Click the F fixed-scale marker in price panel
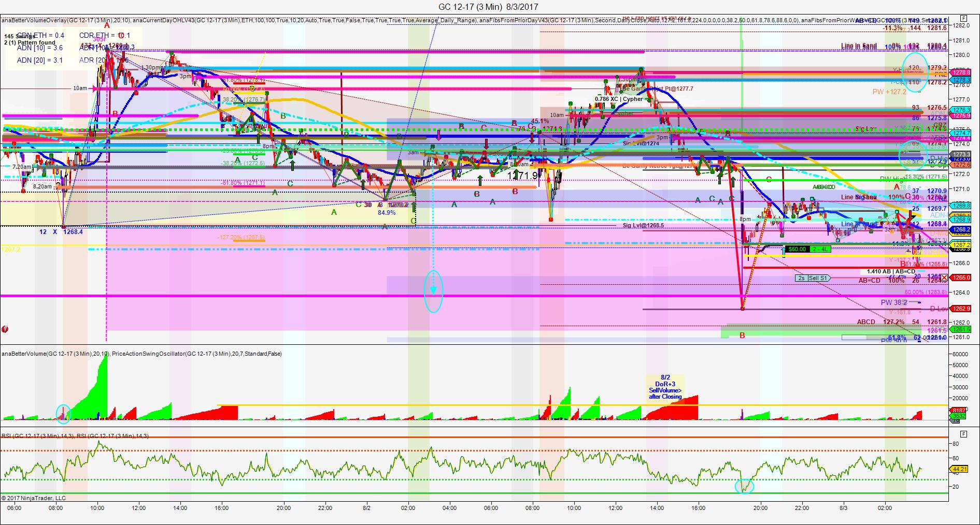Viewport: 980px width, 525px height. pyautogui.click(x=963, y=18)
